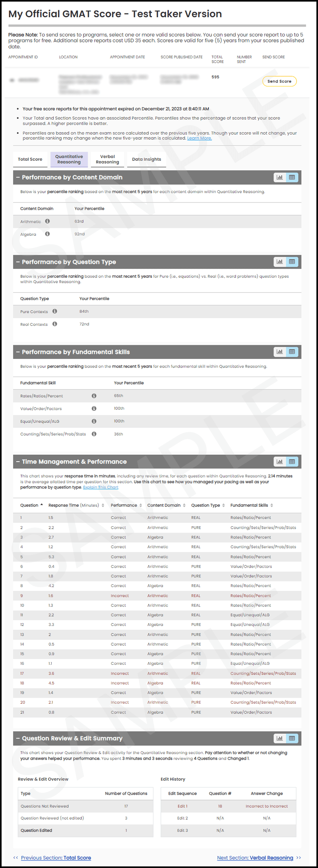Switch to the Verbal Reasoning tab
318x868 pixels.
coord(107,159)
